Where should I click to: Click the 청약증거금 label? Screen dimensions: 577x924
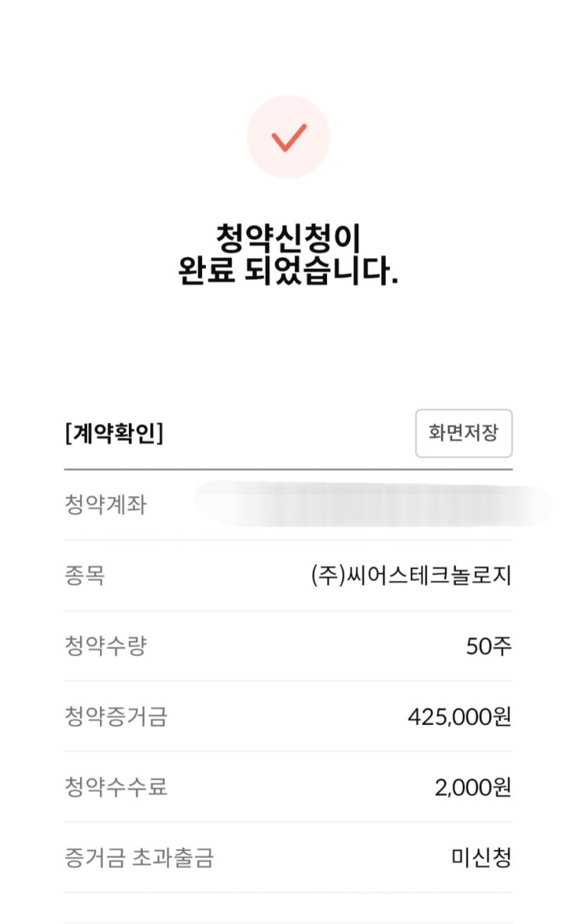(x=115, y=717)
